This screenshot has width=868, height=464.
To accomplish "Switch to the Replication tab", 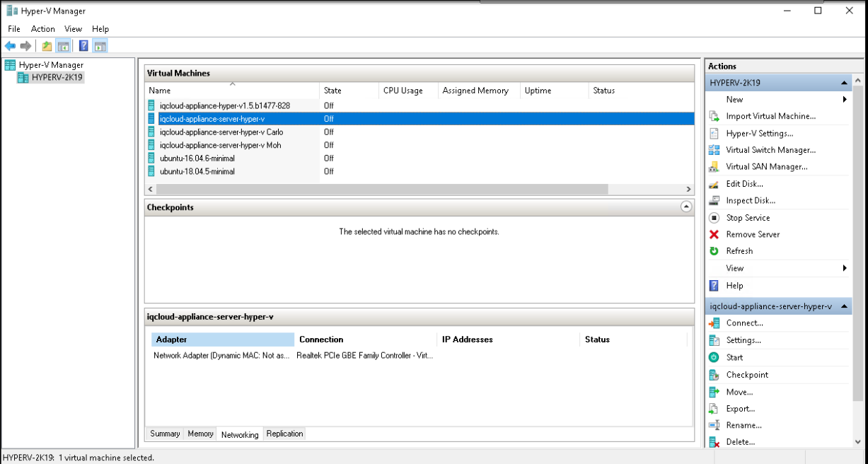I will point(284,434).
